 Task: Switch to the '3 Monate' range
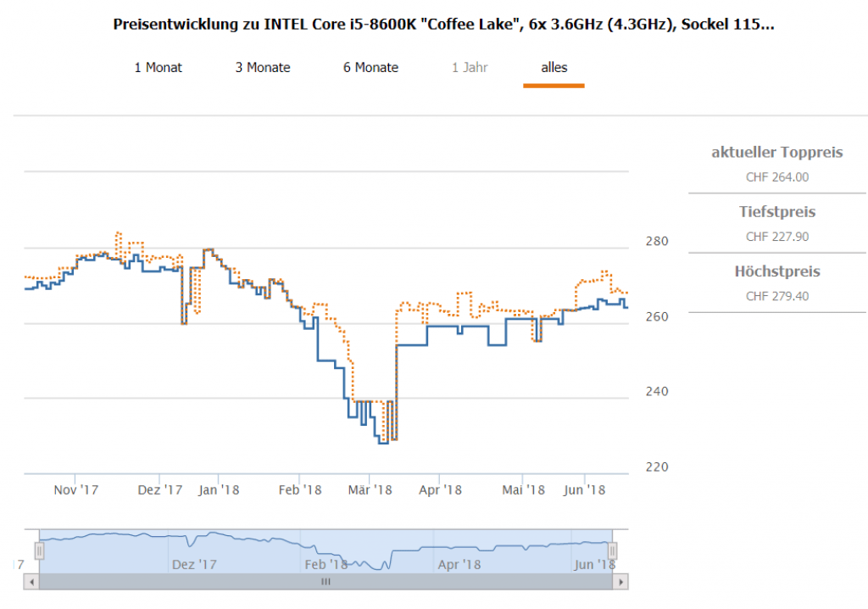point(263,68)
